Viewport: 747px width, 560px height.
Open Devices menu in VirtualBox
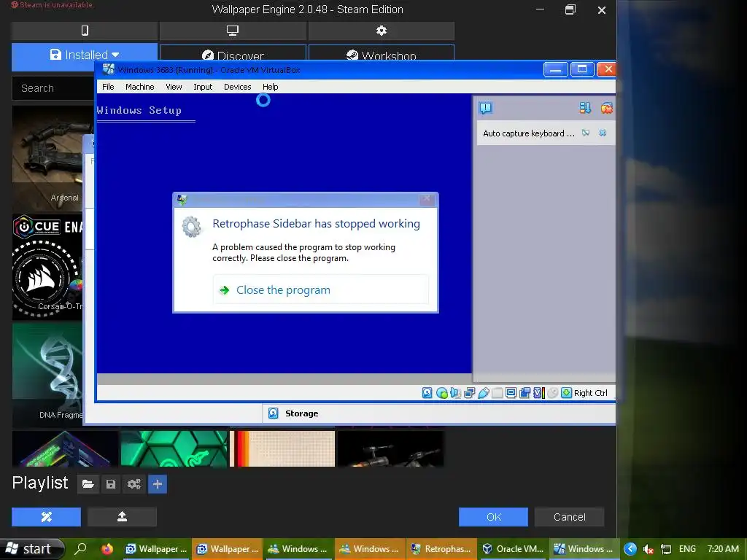tap(237, 87)
